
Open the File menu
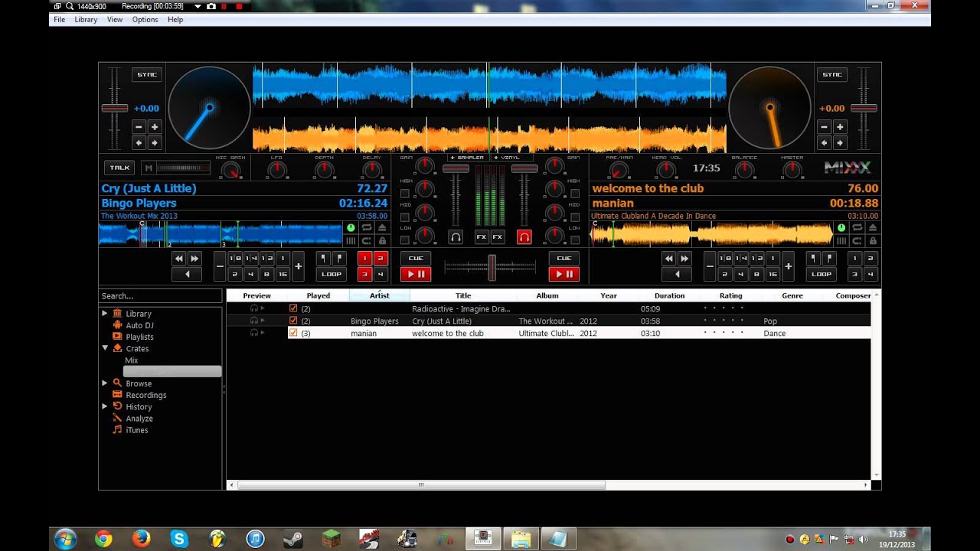click(x=59, y=20)
